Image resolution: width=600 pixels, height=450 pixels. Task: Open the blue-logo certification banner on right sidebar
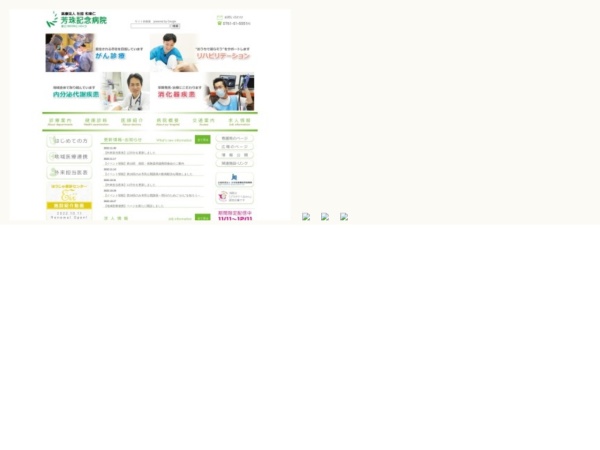coord(235,179)
